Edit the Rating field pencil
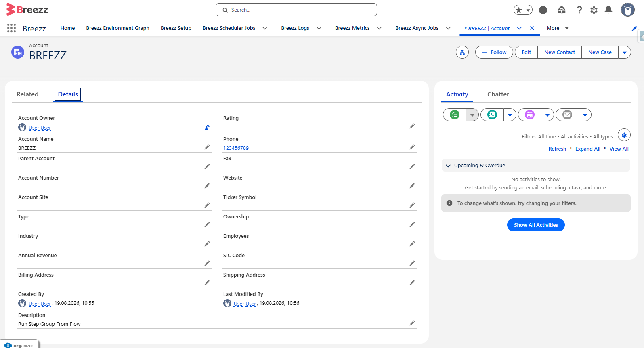Screen dimensions: 644x348 coord(412,126)
